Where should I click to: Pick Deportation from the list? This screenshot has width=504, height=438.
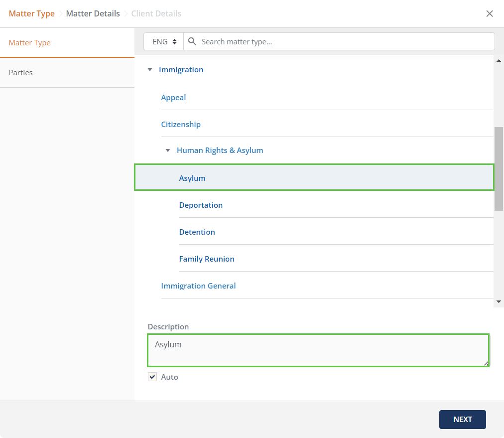(x=201, y=205)
